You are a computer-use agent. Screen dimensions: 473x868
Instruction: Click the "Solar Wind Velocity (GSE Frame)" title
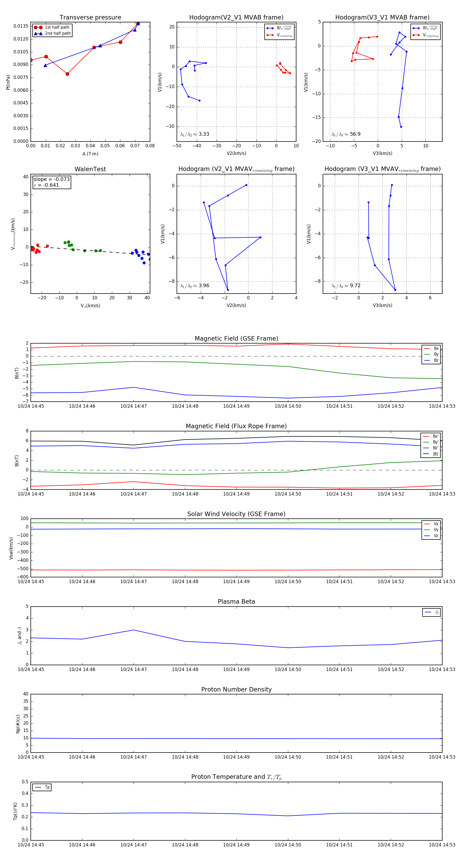pos(236,514)
